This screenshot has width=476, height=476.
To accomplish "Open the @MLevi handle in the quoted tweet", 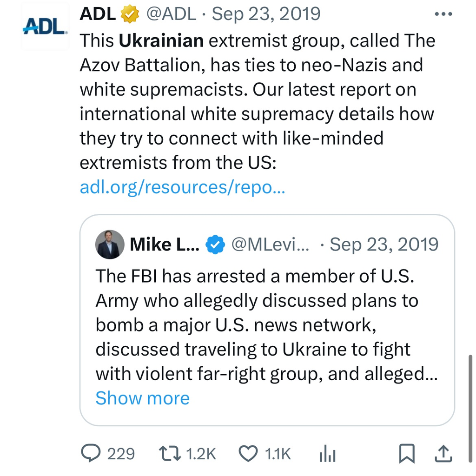I will click(271, 245).
